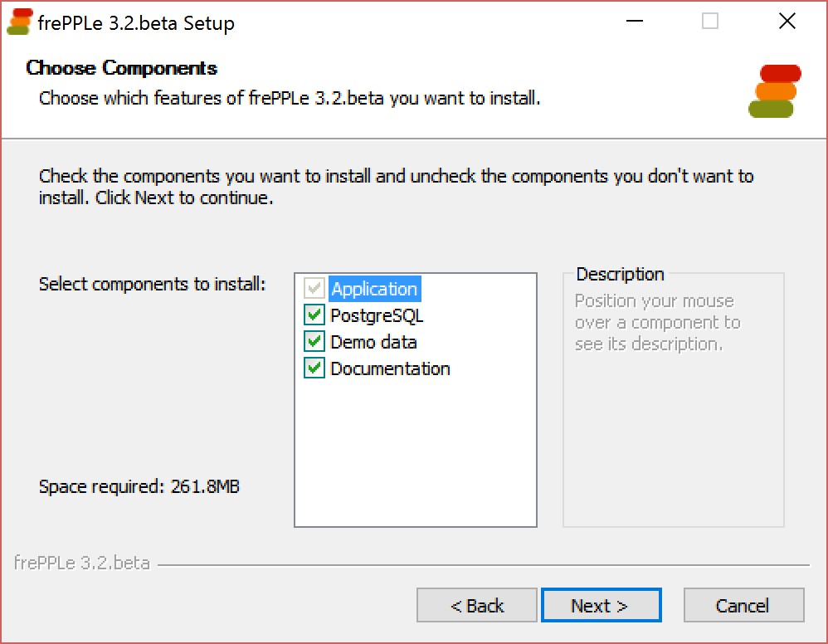Click the frePPLe title bar icon
Screen dimensions: 828x644
click(20, 22)
